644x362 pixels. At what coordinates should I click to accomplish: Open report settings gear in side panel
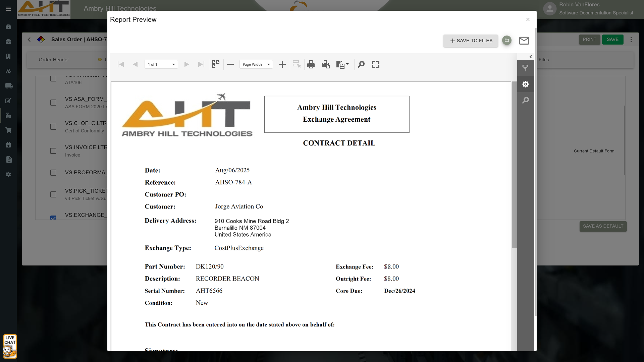tap(526, 84)
